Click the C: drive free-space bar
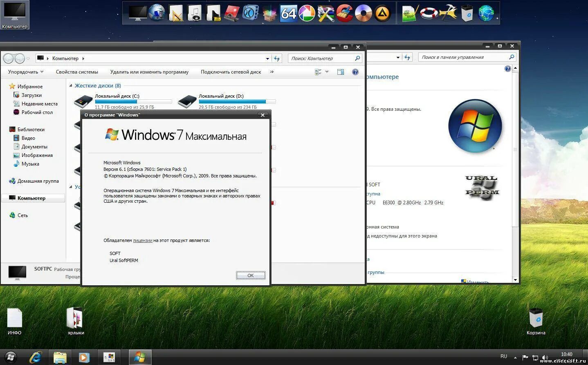The width and height of the screenshot is (588, 365). [133, 101]
